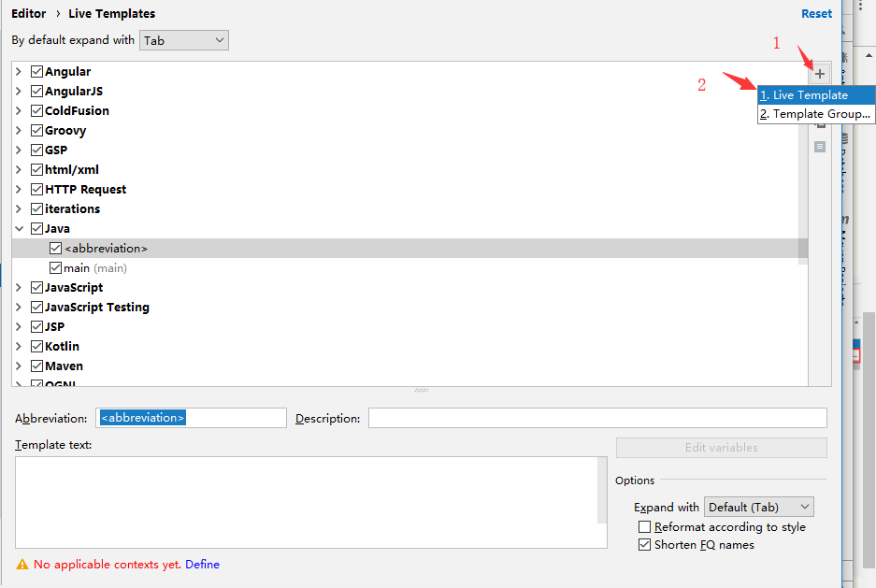The width and height of the screenshot is (876, 588).
Task: Uncheck the Java group checkbox
Action: coord(36,228)
